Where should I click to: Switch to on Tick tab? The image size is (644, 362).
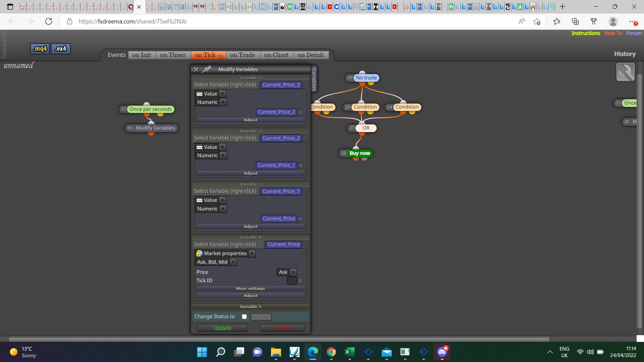(x=208, y=55)
